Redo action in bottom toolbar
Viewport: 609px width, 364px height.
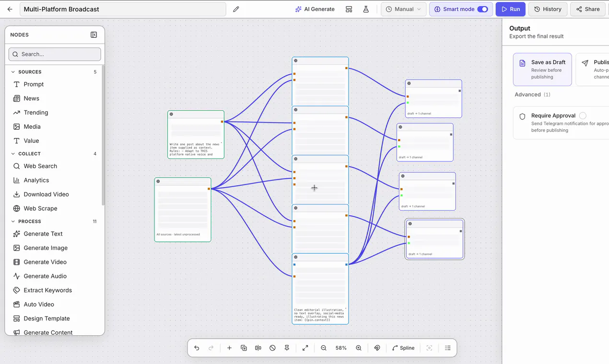click(211, 348)
